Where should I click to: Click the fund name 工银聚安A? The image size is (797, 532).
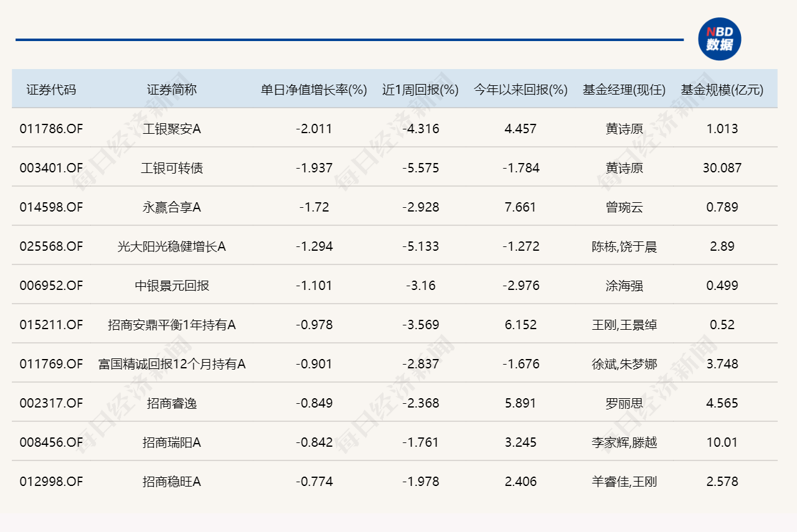(x=172, y=129)
